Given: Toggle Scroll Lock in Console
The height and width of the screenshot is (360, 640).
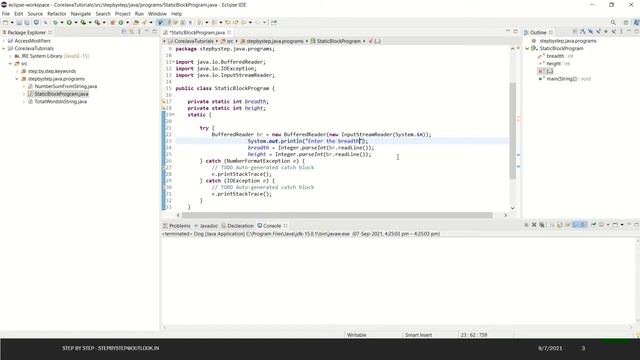Looking at the screenshot, I should (559, 225).
